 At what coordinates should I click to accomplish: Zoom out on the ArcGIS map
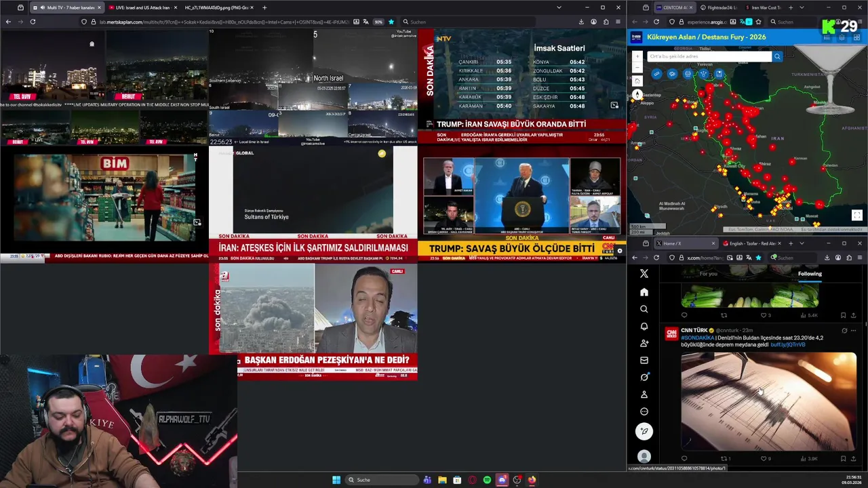pos(637,67)
